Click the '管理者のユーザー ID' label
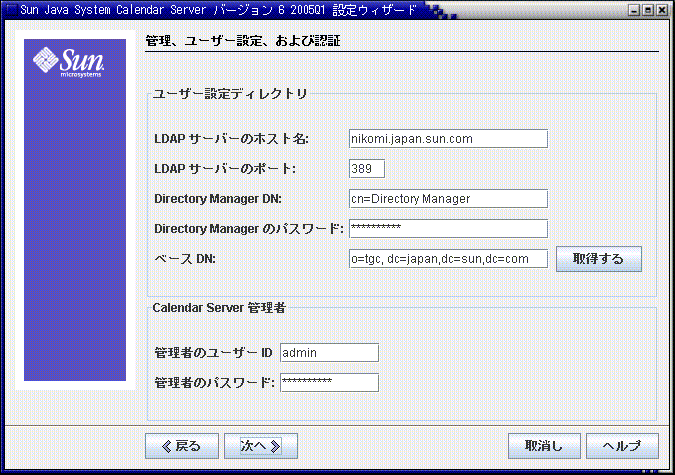This screenshot has width=675, height=475. coord(214,353)
